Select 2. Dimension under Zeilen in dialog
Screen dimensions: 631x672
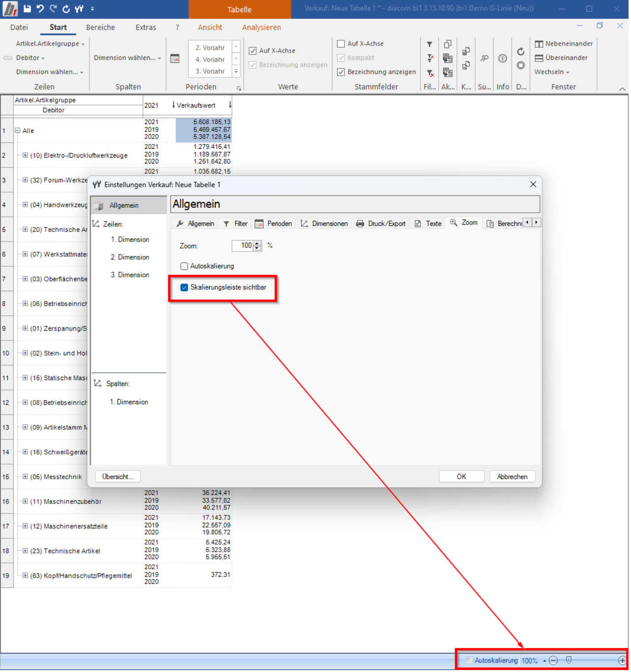tap(130, 258)
